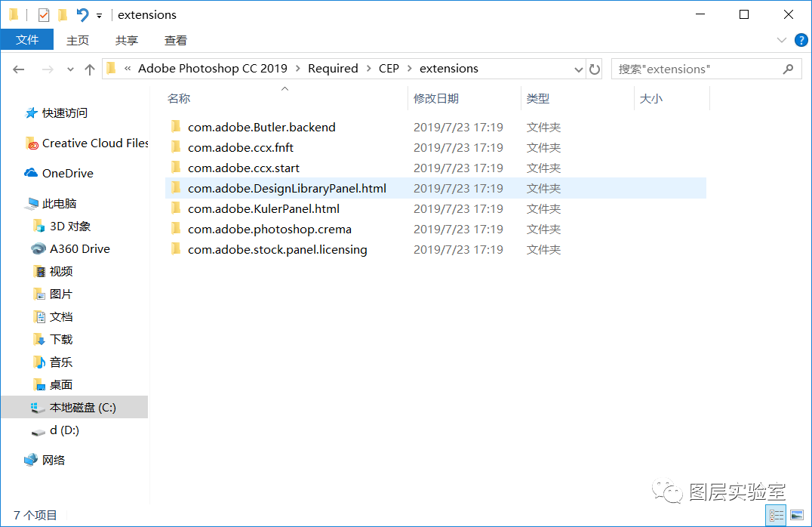The image size is (812, 527).
Task: Select d (D:) drive in sidebar
Action: click(x=64, y=430)
